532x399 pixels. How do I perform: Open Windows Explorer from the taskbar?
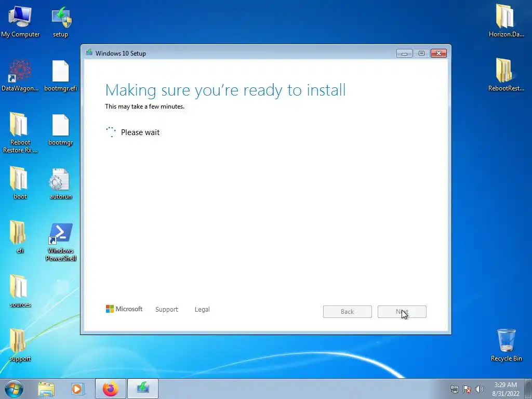point(46,389)
